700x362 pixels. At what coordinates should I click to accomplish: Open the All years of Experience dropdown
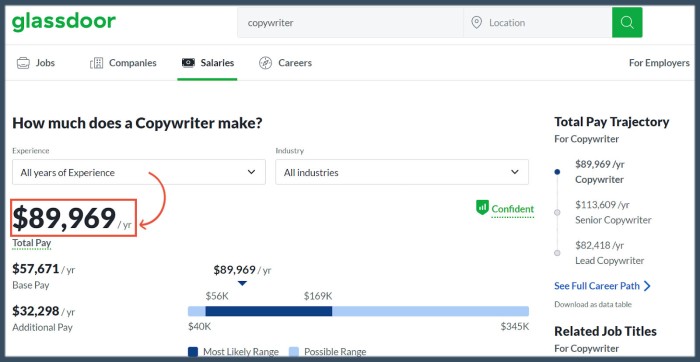(x=139, y=172)
